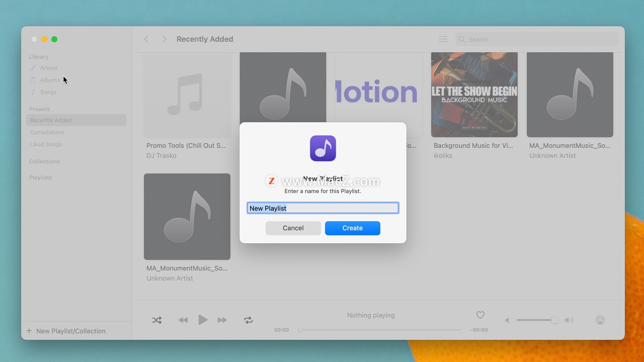Image resolution: width=644 pixels, height=362 pixels.
Task: Click the Recently Added page title
Action: tap(205, 39)
